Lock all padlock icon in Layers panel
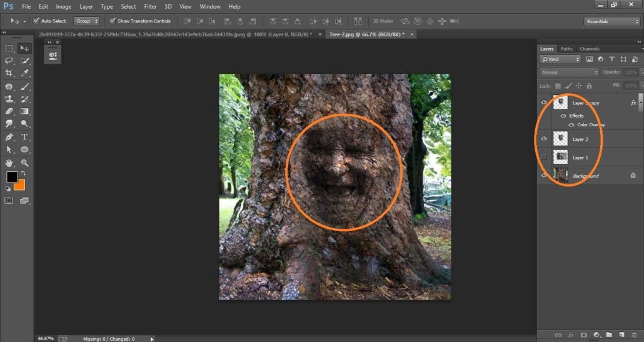The image size is (644, 342). pyautogui.click(x=590, y=86)
